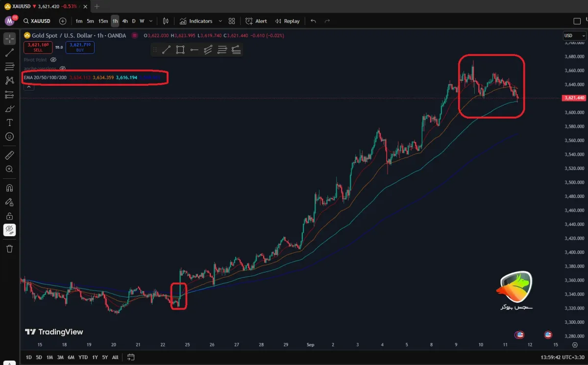The width and height of the screenshot is (588, 365).
Task: Set the range to All
Action: click(x=115, y=357)
